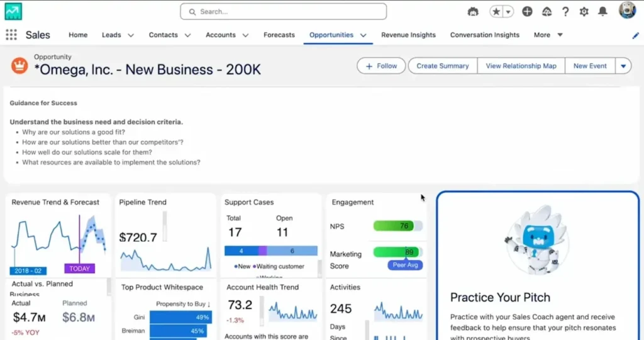The image size is (644, 340).
Task: Click the Follow button
Action: click(381, 65)
